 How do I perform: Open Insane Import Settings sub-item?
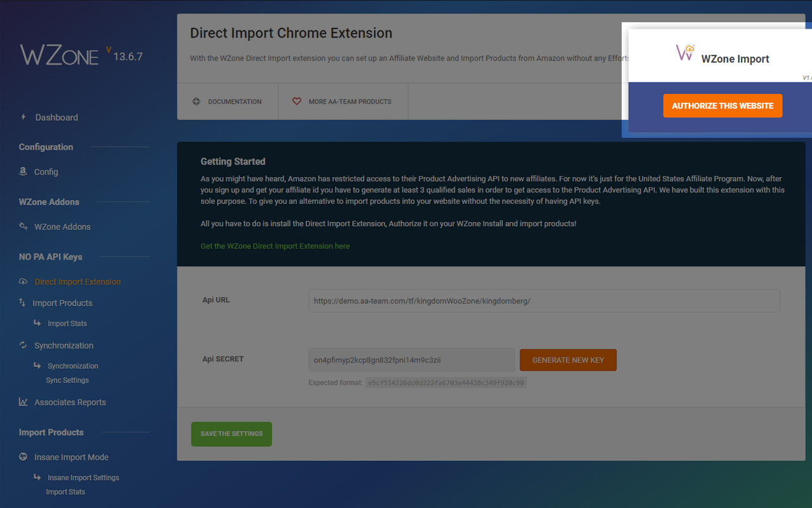(83, 478)
